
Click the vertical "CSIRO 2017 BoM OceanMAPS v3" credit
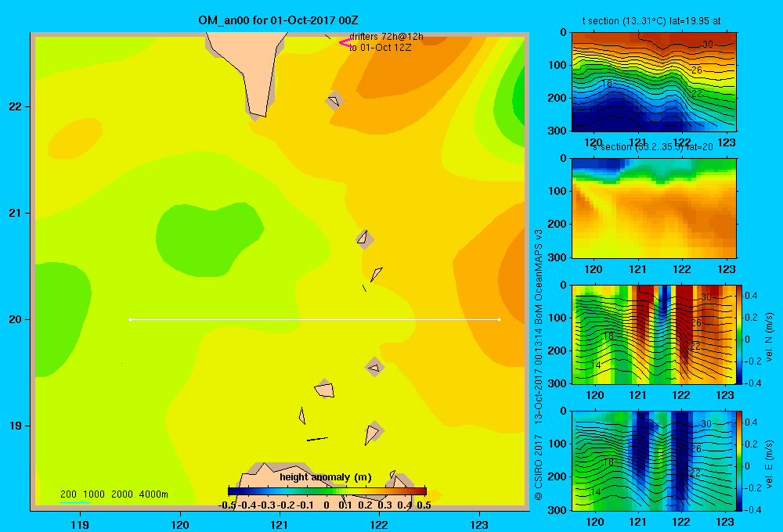[539, 365]
